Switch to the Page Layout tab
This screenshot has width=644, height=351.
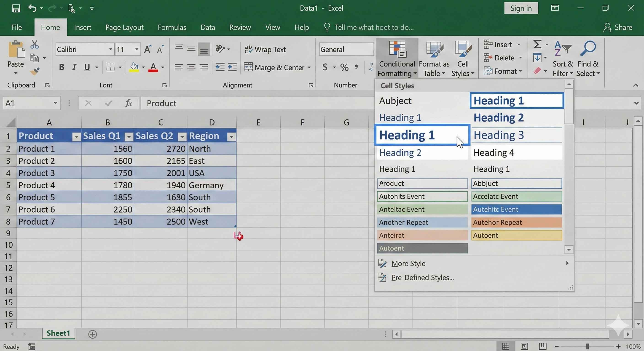tap(124, 27)
